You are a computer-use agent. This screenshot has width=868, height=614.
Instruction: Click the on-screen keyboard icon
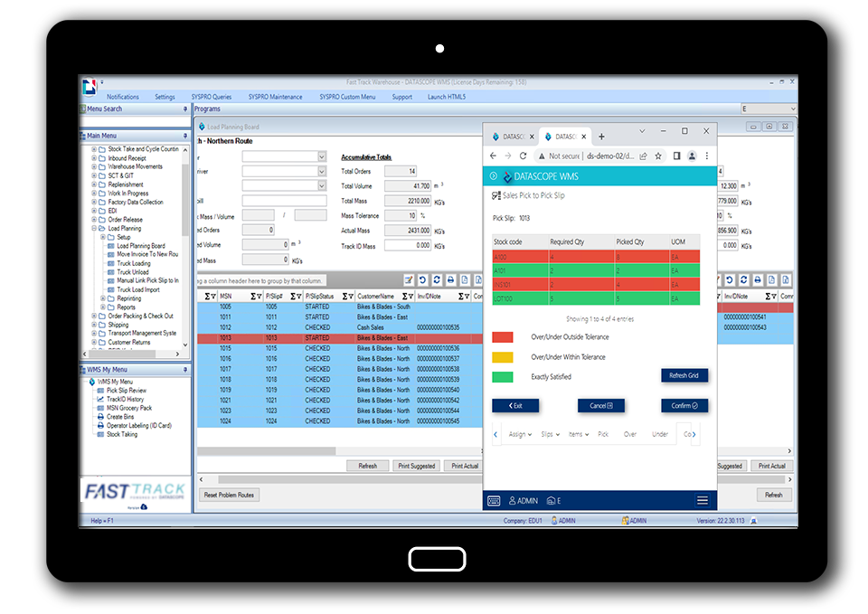click(495, 500)
